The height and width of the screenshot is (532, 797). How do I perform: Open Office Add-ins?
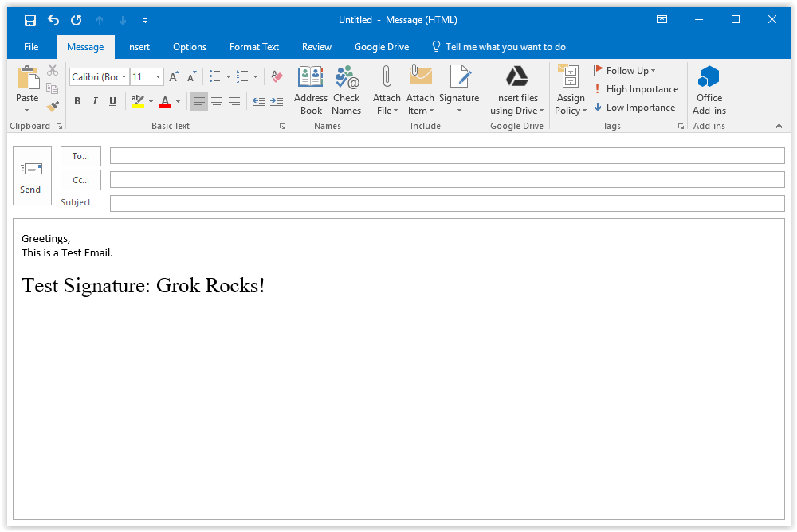[x=709, y=91]
